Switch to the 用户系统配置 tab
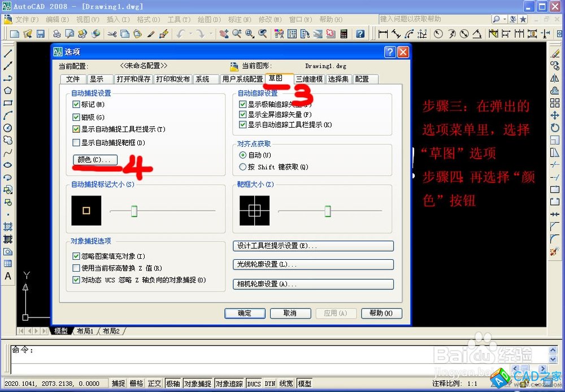The image size is (565, 392). click(x=242, y=79)
